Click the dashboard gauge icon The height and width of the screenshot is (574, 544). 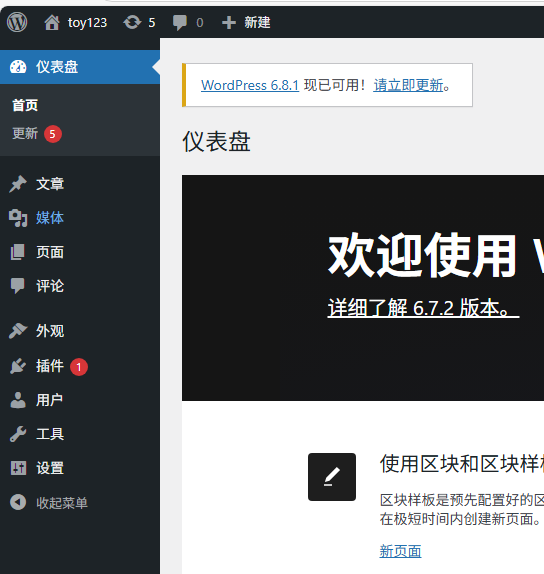(x=18, y=67)
